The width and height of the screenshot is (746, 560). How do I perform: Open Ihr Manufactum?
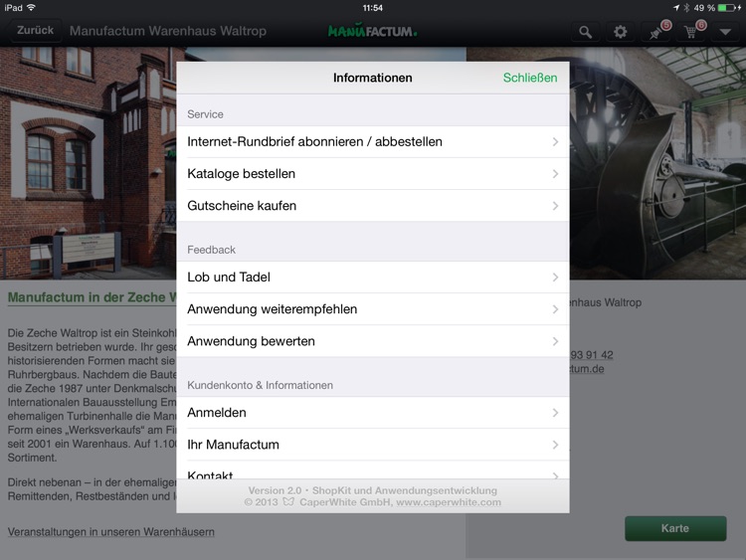click(x=373, y=445)
